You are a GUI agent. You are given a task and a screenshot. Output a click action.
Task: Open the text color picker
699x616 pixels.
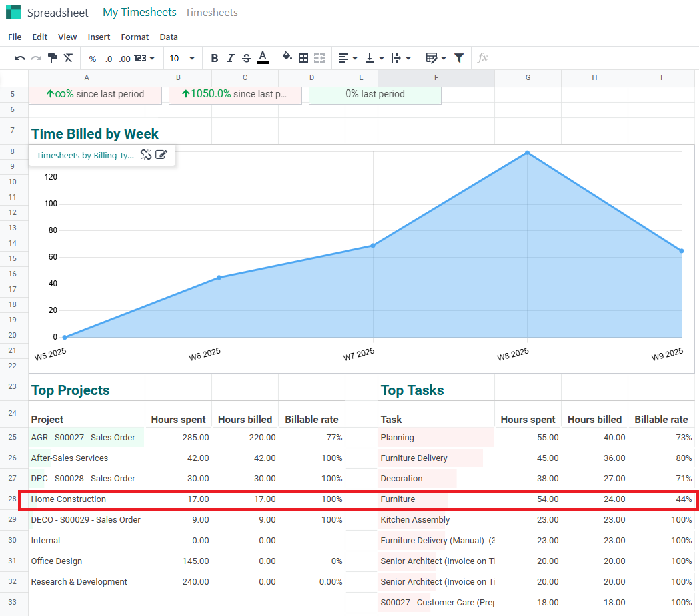pos(263,57)
